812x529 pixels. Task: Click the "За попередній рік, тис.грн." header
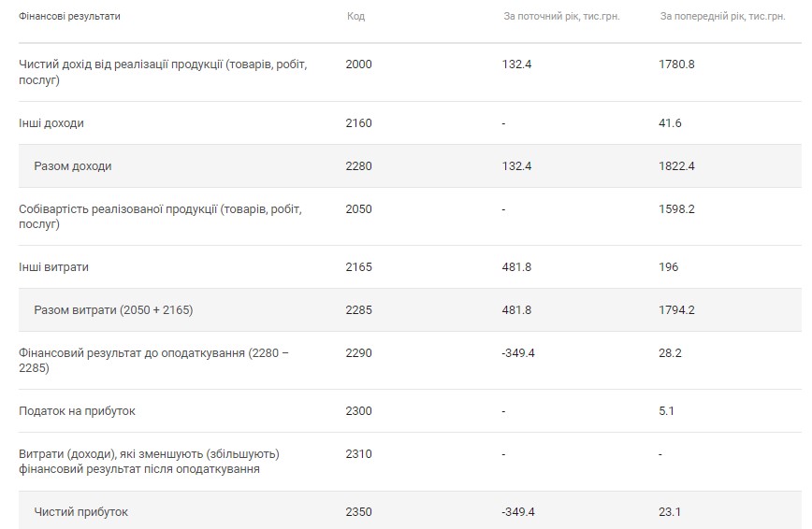pos(722,17)
